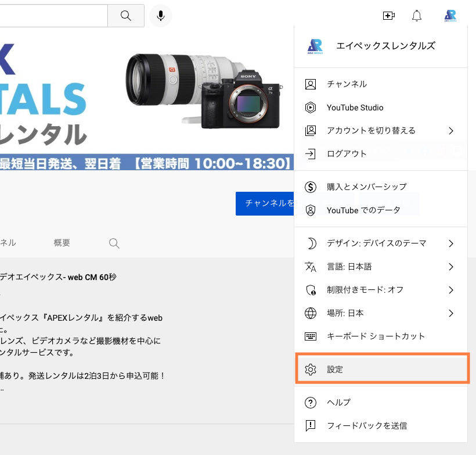Click 言語: 日本語 label
This screenshot has height=455, width=476.
(x=349, y=267)
